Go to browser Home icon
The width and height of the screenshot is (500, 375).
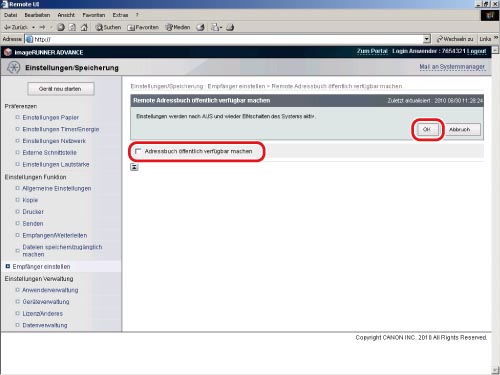pyautogui.click(x=84, y=27)
